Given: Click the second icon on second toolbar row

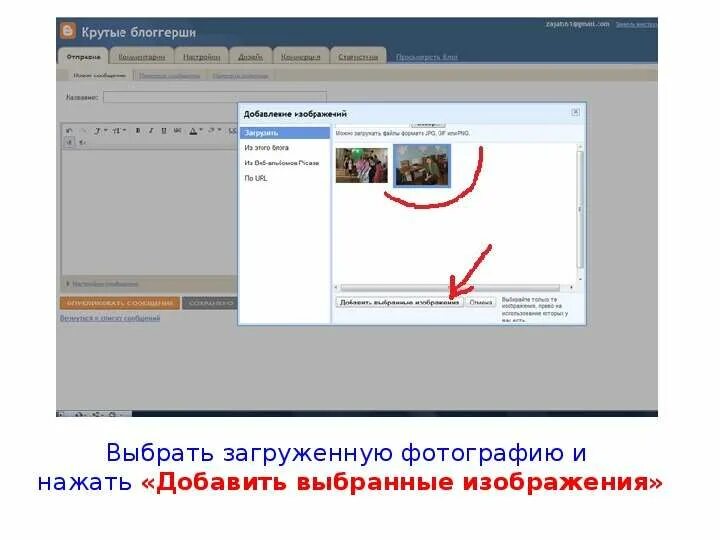Looking at the screenshot, I should pos(83,142).
